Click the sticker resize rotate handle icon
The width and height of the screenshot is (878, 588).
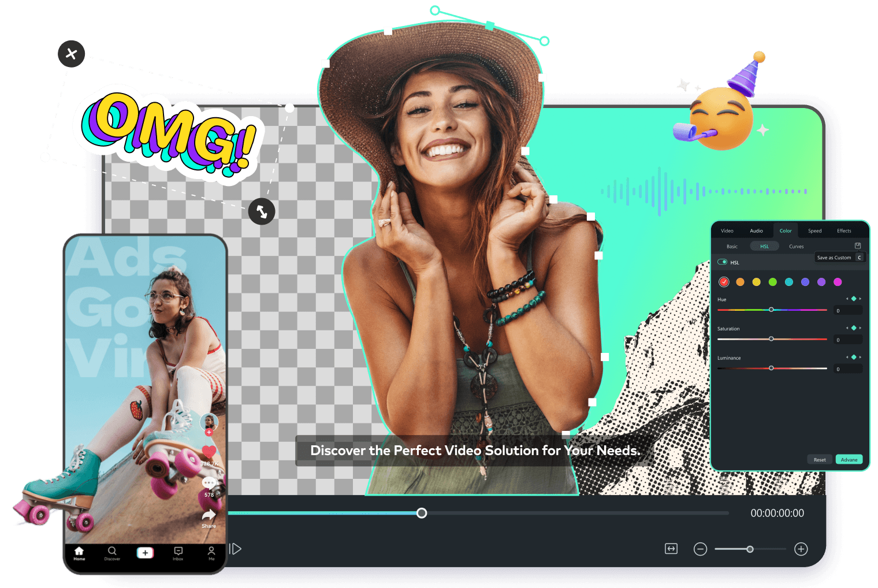coord(262,211)
